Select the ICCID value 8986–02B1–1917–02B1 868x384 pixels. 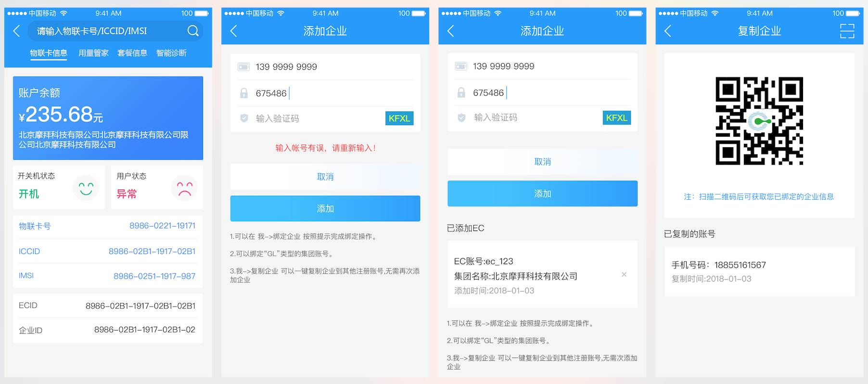[x=152, y=251]
